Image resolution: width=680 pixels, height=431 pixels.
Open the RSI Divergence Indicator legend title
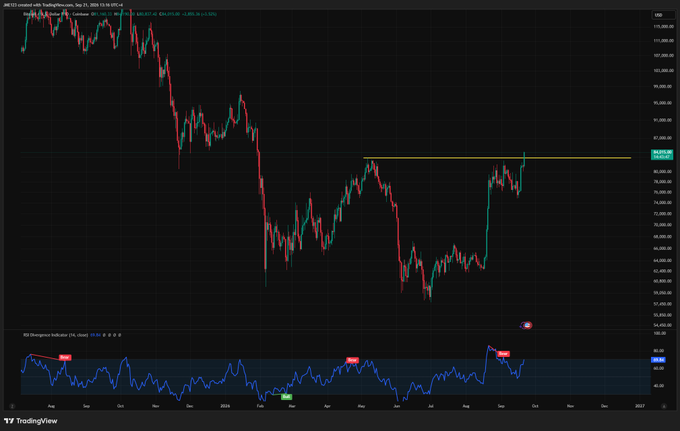(x=56, y=335)
